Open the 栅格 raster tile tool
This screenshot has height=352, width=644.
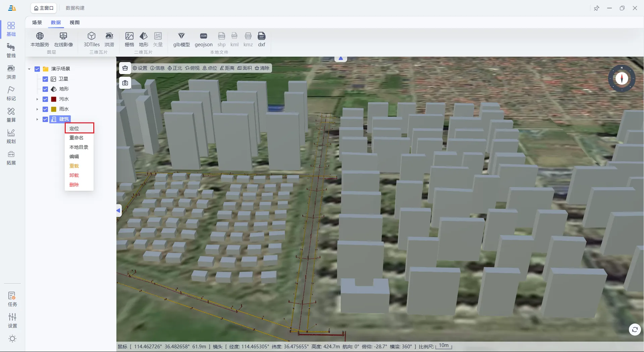coord(129,39)
